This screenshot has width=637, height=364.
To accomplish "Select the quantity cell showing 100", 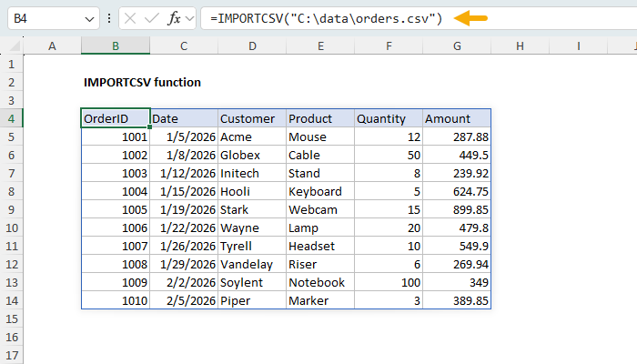I will (x=389, y=282).
